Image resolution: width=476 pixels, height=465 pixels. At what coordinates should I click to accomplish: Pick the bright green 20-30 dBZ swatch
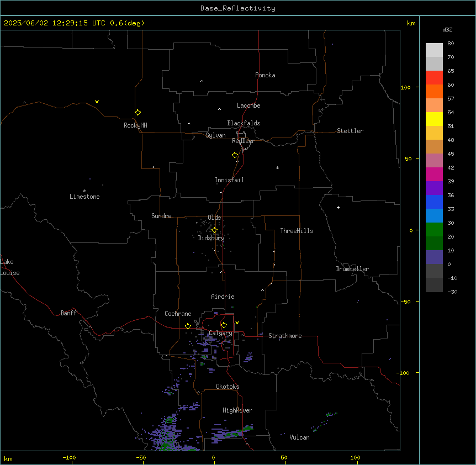point(434,230)
